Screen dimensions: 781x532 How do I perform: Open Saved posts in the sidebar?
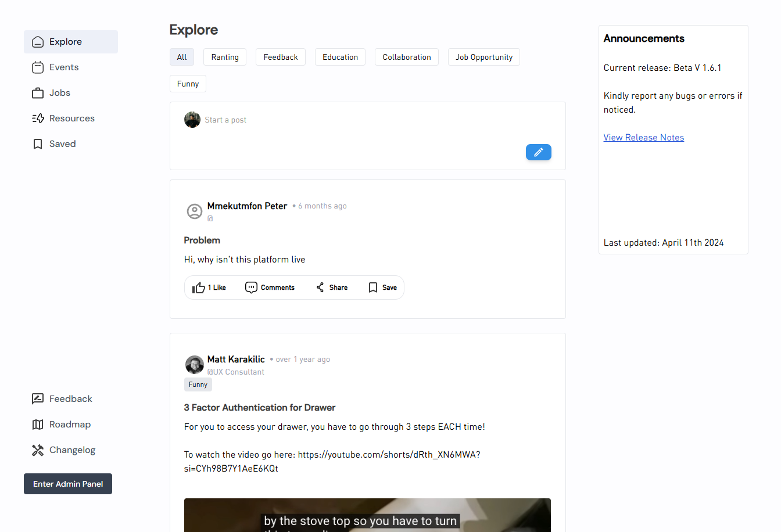[x=62, y=144]
